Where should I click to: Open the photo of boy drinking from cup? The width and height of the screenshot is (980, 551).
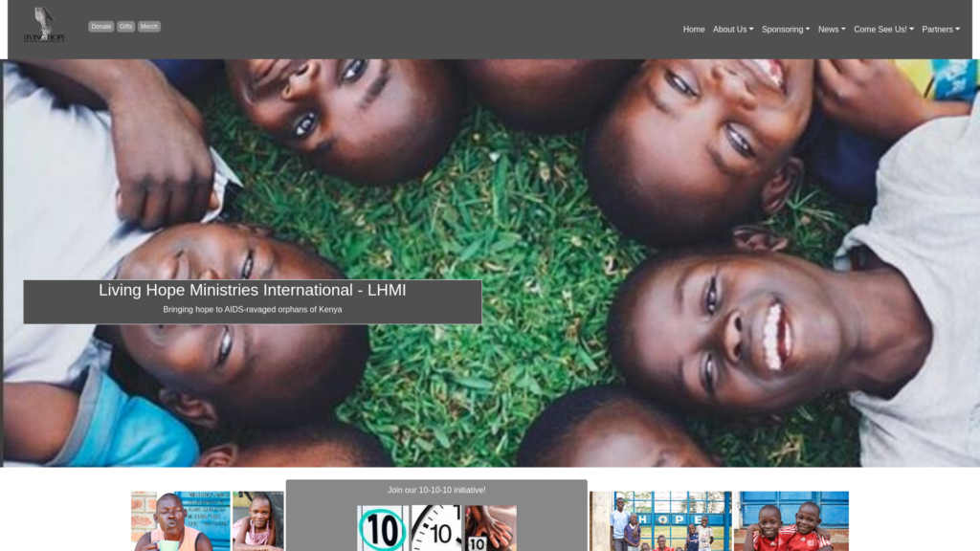click(180, 521)
